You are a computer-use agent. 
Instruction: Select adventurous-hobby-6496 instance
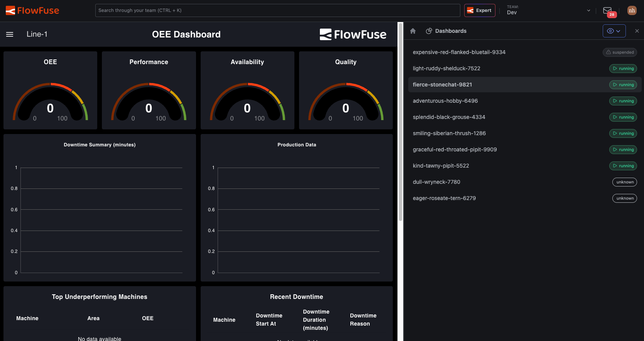pos(525,101)
